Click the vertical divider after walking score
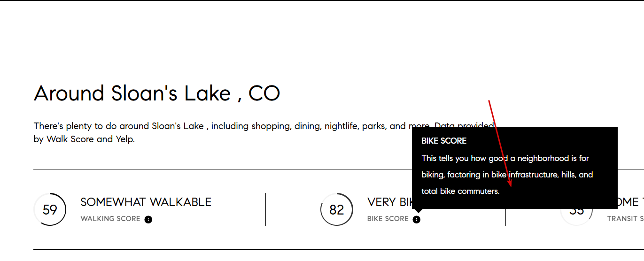This screenshot has height=261, width=644. 266,209
